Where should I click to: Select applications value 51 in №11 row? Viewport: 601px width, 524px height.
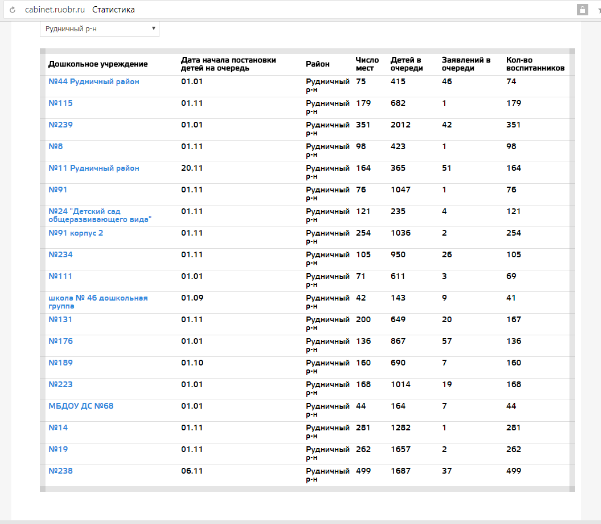(x=447, y=168)
